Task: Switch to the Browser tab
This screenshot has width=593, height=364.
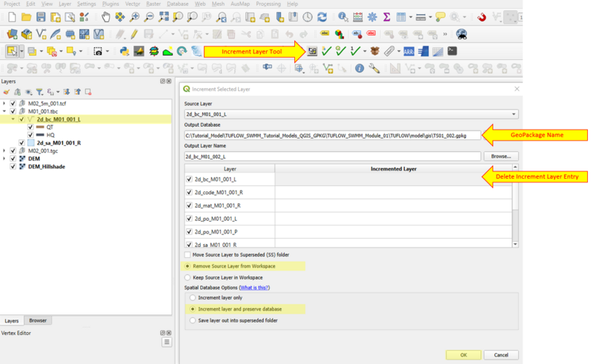Action: 37,320
